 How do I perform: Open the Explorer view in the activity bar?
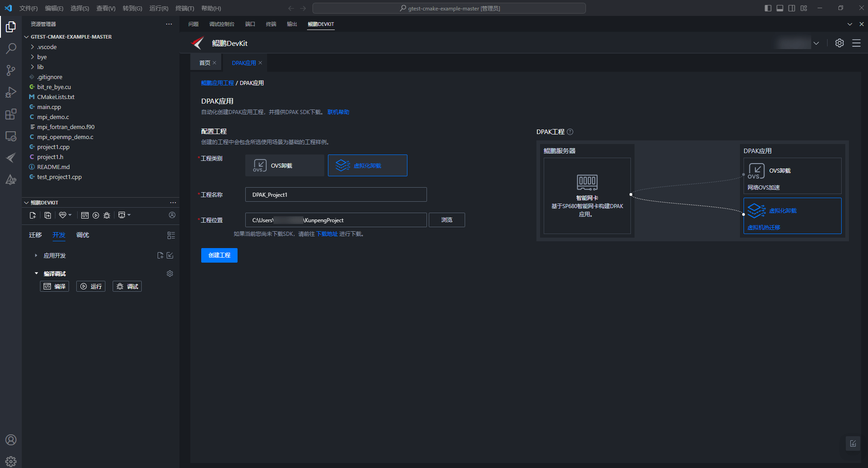pyautogui.click(x=11, y=27)
